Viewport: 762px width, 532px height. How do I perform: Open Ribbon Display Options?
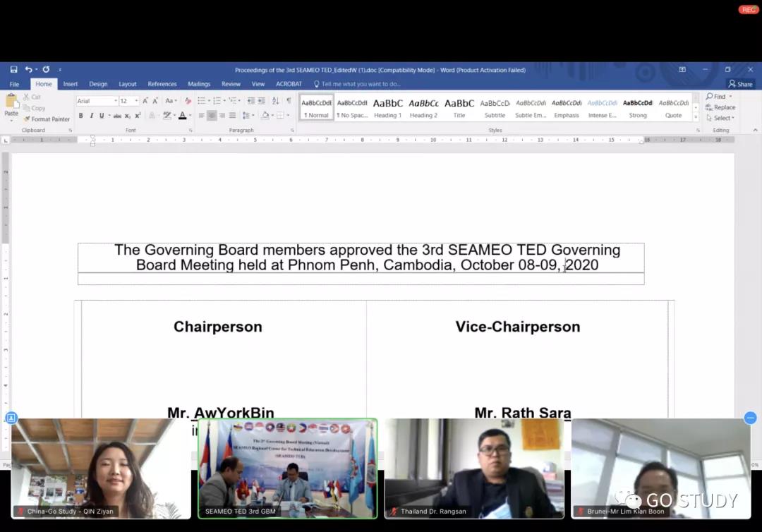(x=682, y=69)
